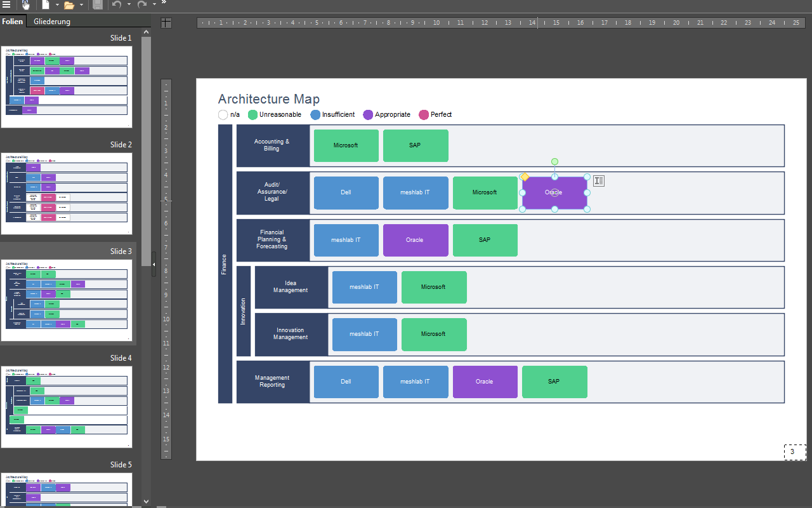Select Microsoft box in Idea Management row

point(434,287)
